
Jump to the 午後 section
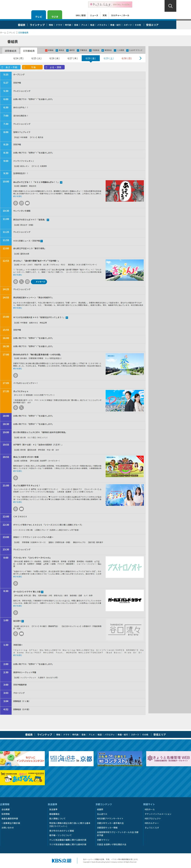point(32,67)
